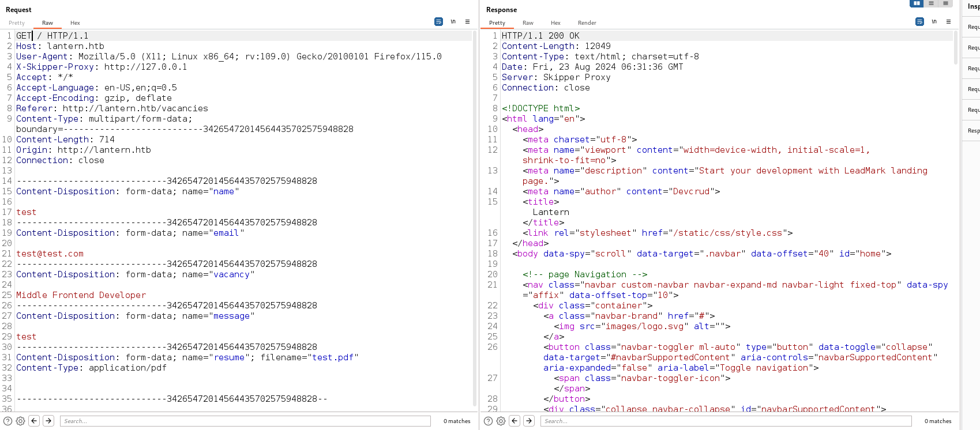Click the Server: Skipper Proxy header
980x430 pixels.
click(556, 77)
